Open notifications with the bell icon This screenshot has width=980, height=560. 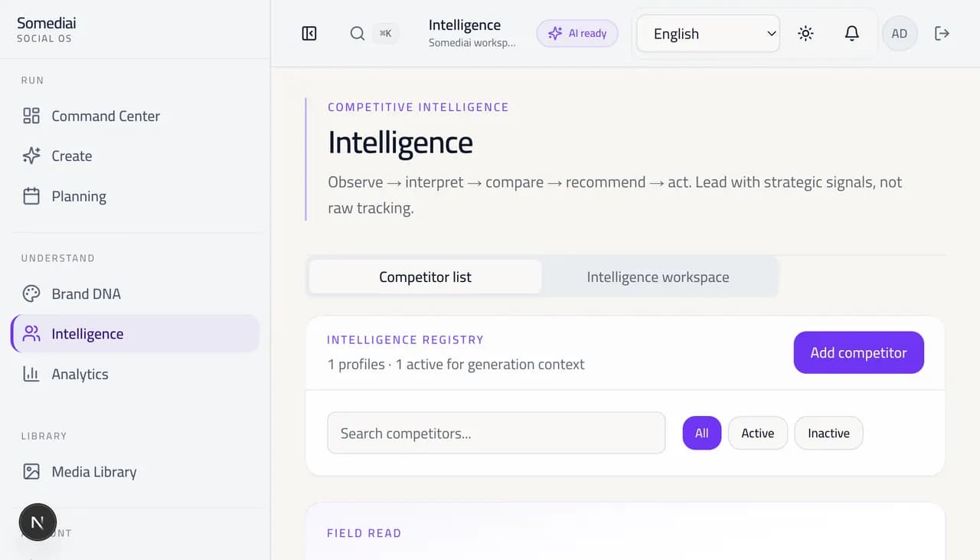[x=852, y=33]
